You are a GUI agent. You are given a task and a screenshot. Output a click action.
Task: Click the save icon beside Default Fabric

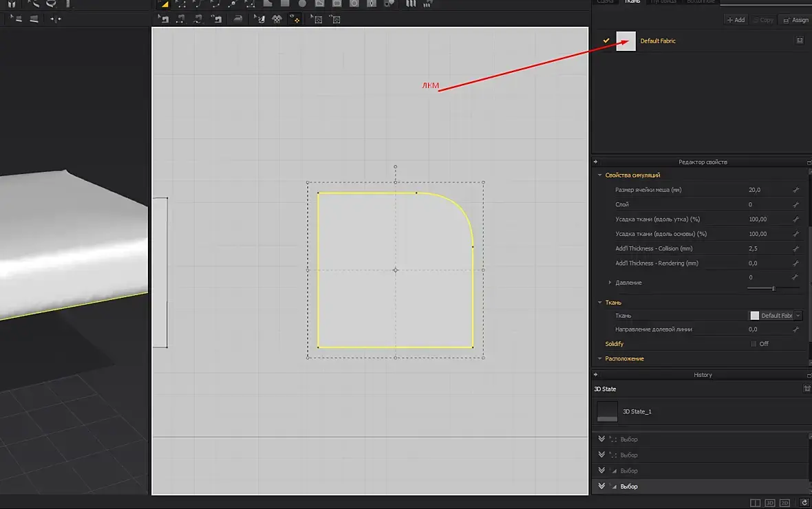pyautogui.click(x=800, y=41)
